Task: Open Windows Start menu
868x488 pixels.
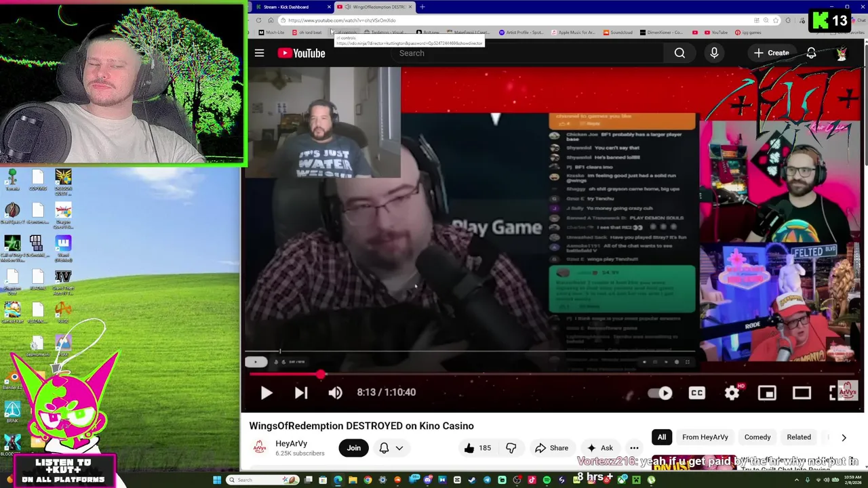Action: pyautogui.click(x=217, y=480)
